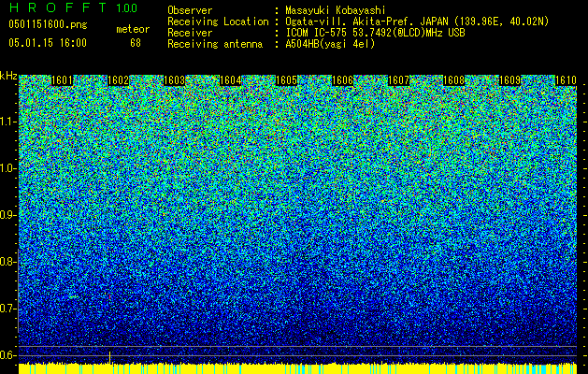Viewport: 588px width, 374px height.
Task: Click the 1604 time marker
Action: tap(230, 80)
